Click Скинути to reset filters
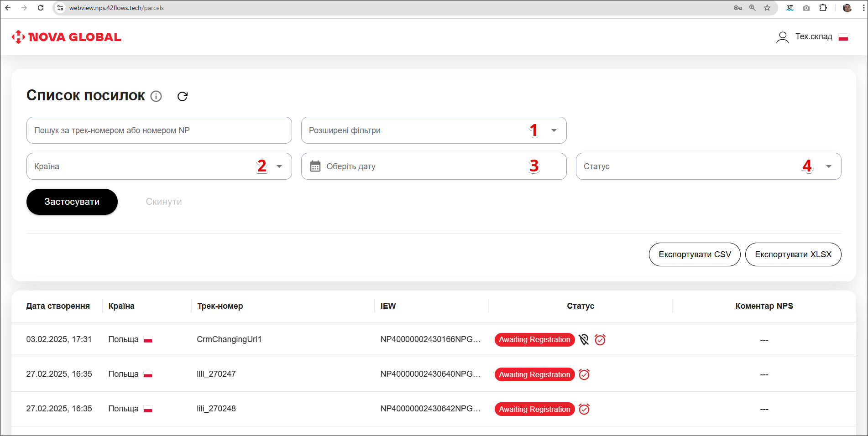This screenshot has width=868, height=436. tap(164, 202)
